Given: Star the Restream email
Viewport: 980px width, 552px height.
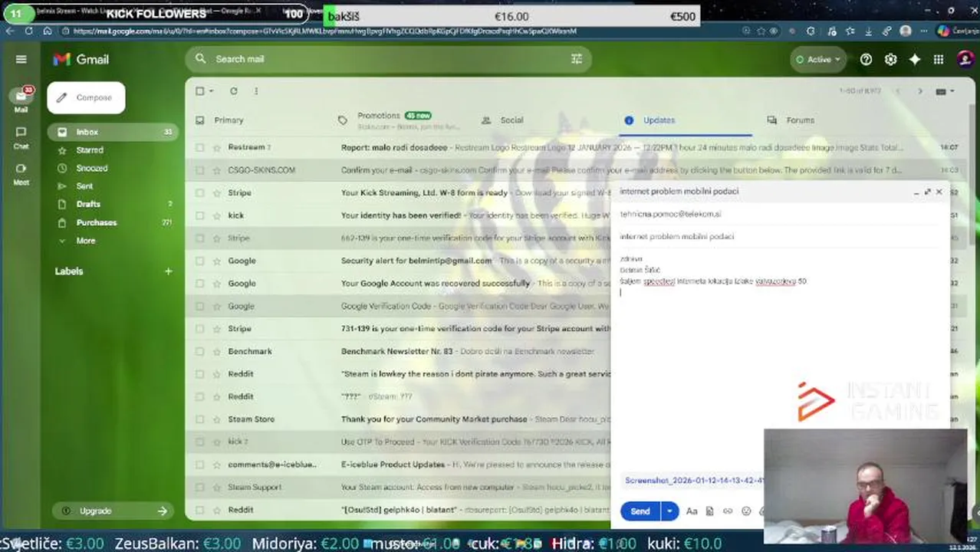Looking at the screenshot, I should (216, 147).
